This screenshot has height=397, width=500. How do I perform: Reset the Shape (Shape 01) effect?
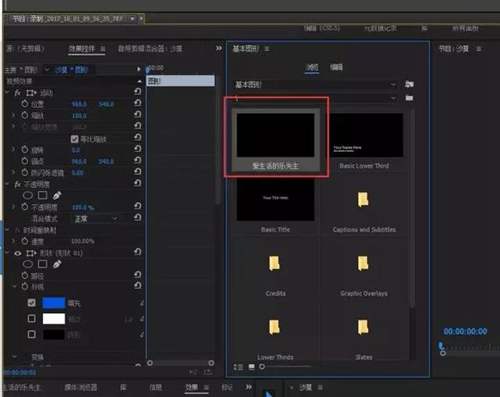tap(138, 252)
